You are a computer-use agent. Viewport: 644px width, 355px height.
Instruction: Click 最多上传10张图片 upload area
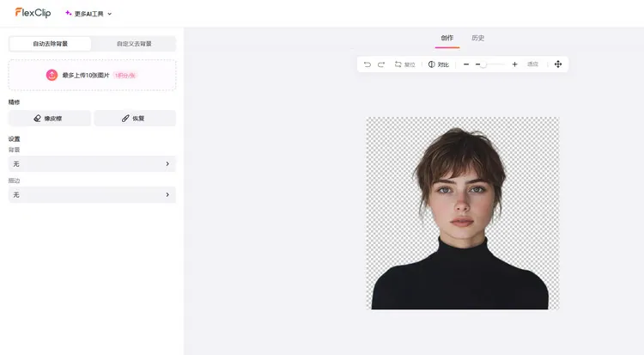coord(92,75)
